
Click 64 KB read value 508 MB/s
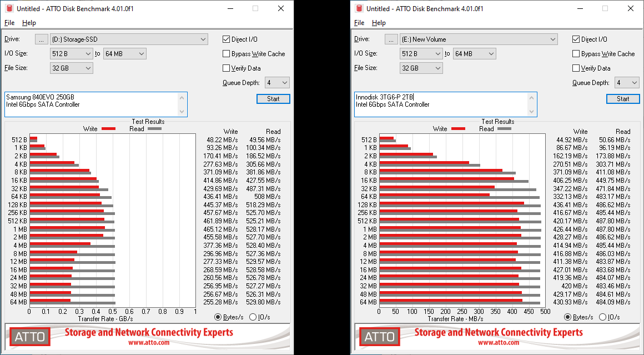pyautogui.click(x=268, y=197)
